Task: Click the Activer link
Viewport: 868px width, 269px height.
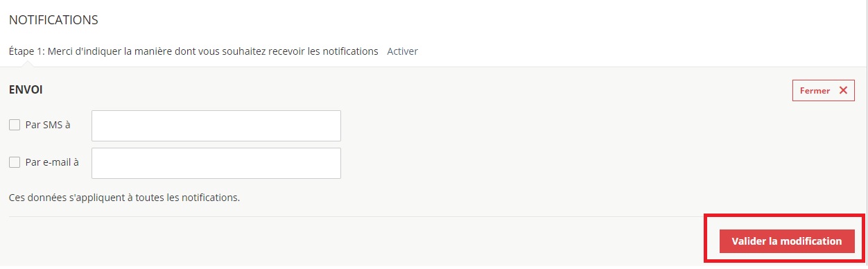Action: pyautogui.click(x=402, y=51)
